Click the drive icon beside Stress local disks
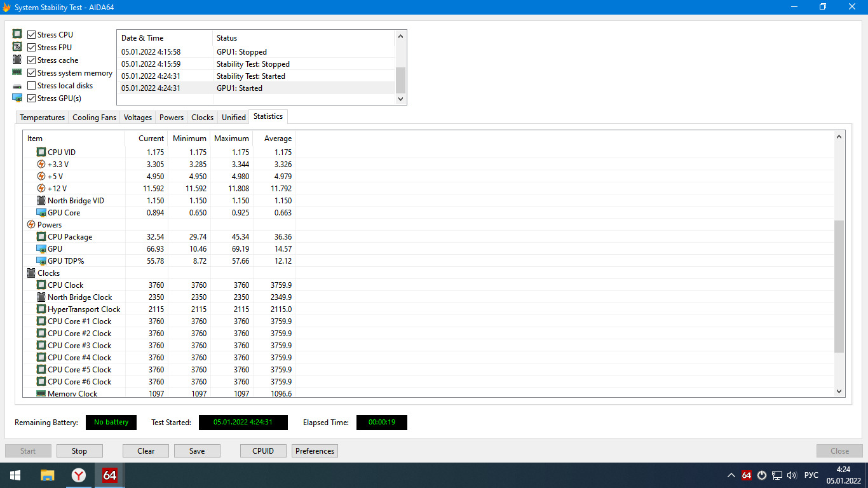This screenshot has height=488, width=868. point(17,86)
